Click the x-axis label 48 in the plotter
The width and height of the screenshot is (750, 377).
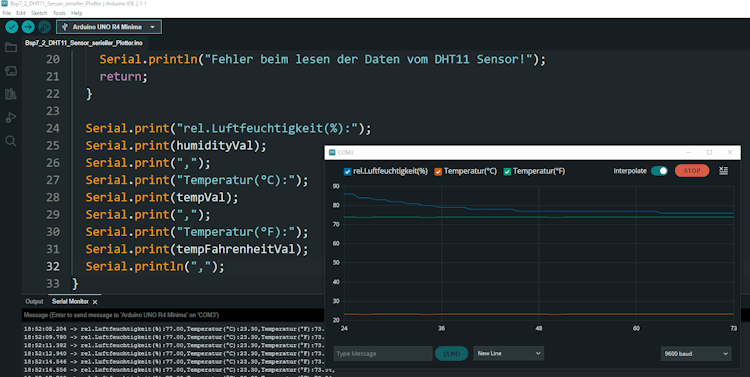click(x=539, y=329)
